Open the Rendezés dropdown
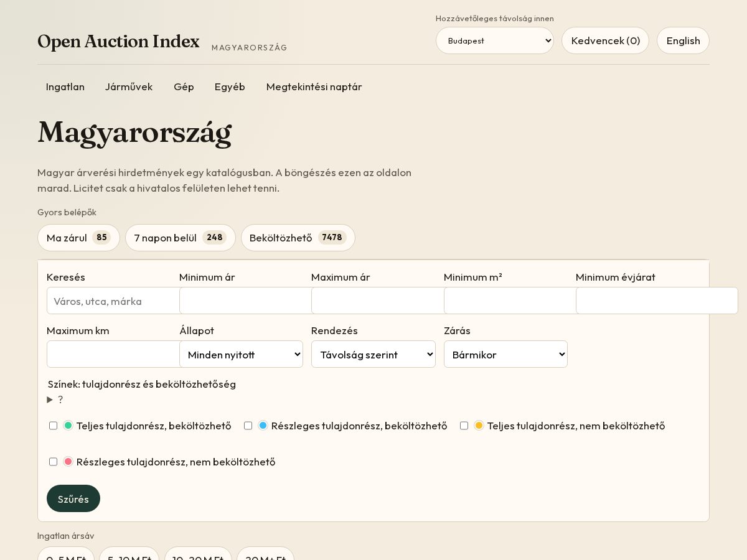 [x=374, y=354]
